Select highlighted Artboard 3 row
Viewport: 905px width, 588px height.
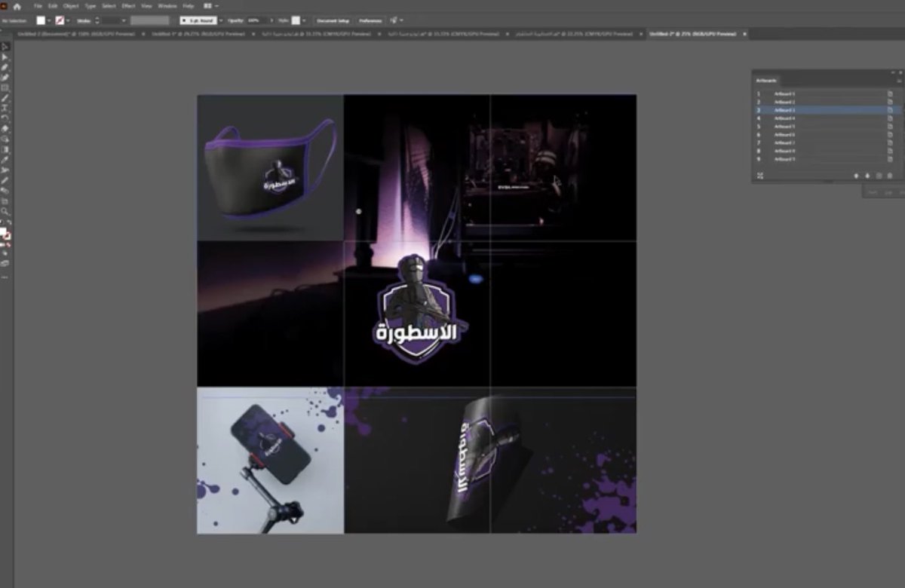click(827, 110)
